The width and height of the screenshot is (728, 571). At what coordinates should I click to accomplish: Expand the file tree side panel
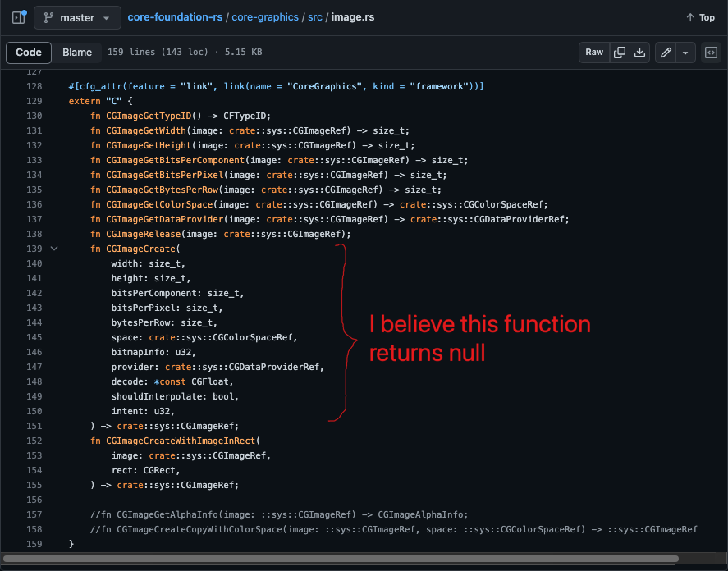(x=19, y=18)
